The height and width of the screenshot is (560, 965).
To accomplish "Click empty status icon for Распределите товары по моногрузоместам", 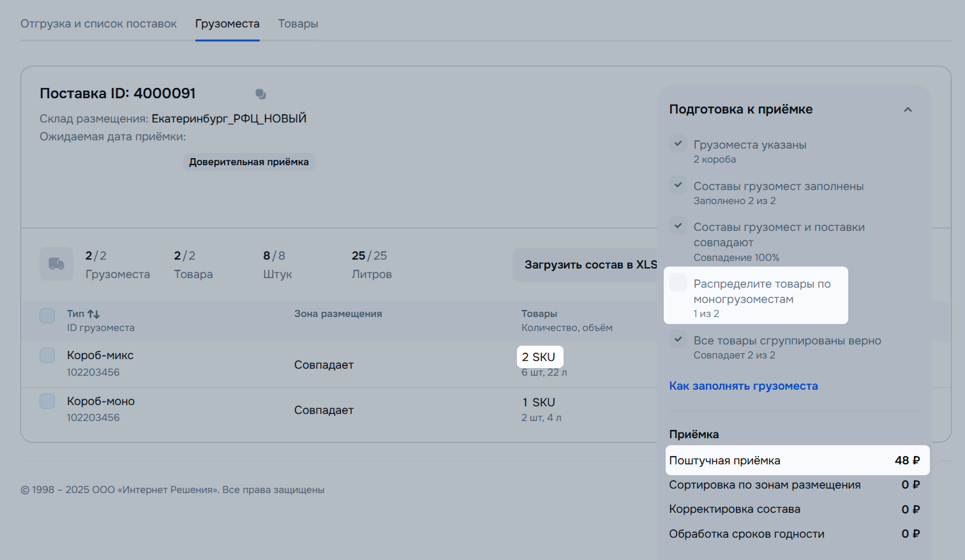I will [x=678, y=283].
